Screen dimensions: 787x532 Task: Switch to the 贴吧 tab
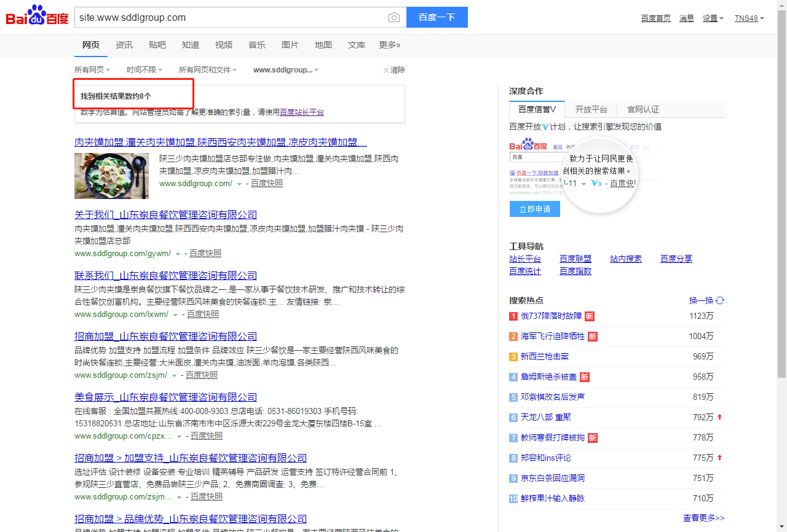coord(157,45)
